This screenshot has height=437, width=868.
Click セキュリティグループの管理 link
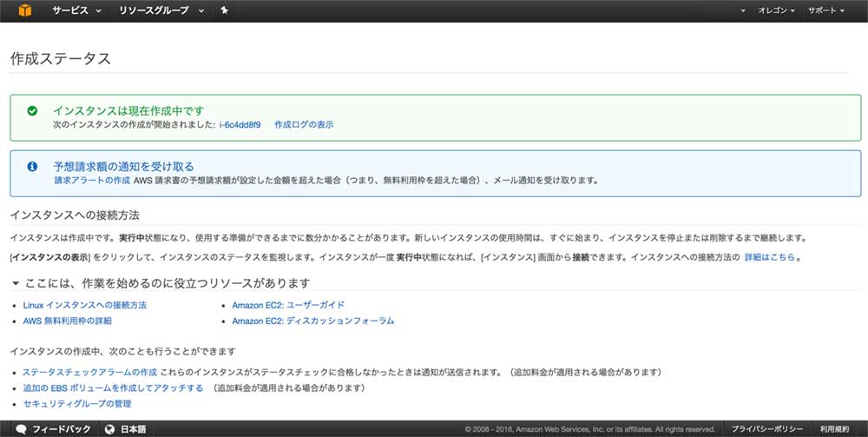(x=77, y=404)
